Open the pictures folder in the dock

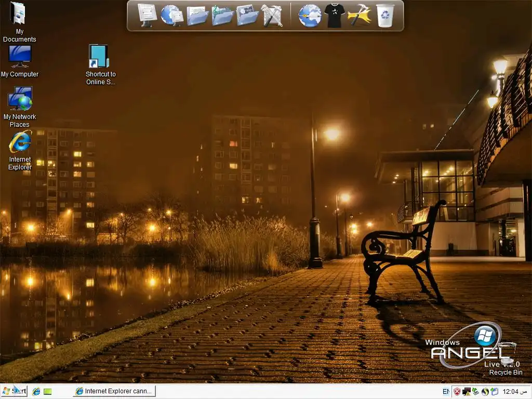pos(247,16)
